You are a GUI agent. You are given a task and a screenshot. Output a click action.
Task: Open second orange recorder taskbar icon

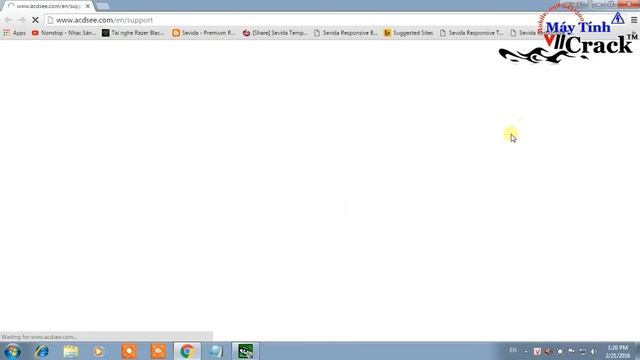click(158, 351)
